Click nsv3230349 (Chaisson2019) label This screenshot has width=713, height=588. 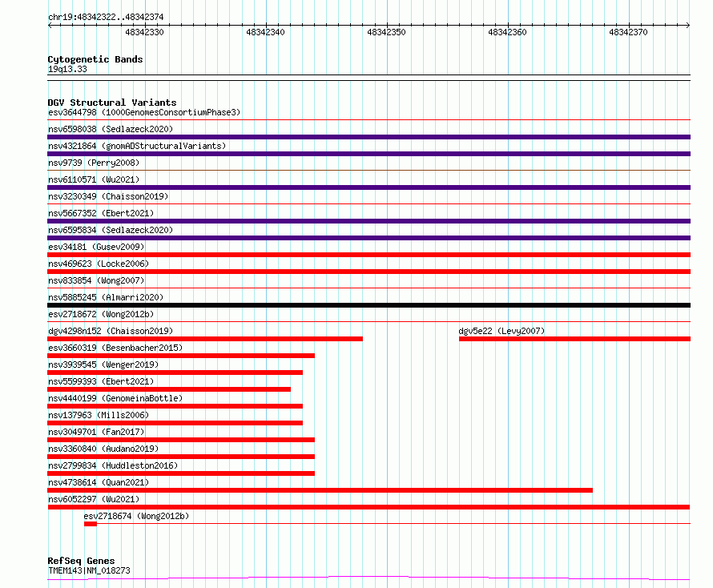tap(108, 196)
